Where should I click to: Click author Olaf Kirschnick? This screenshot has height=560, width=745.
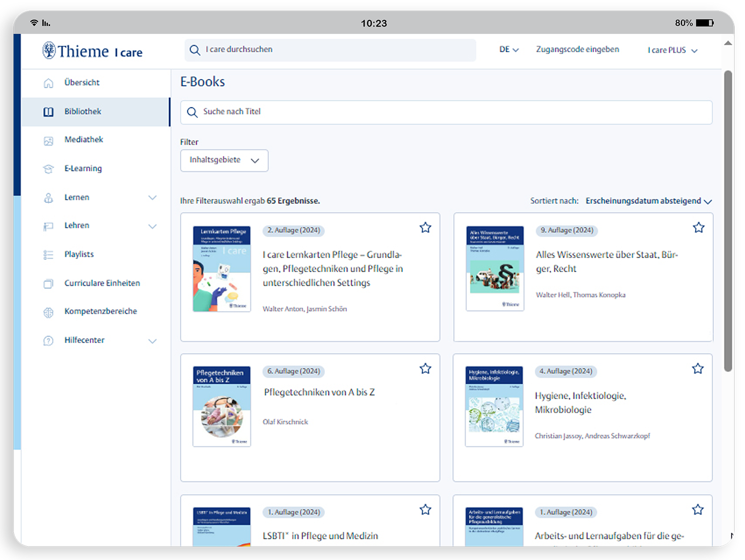(x=286, y=422)
